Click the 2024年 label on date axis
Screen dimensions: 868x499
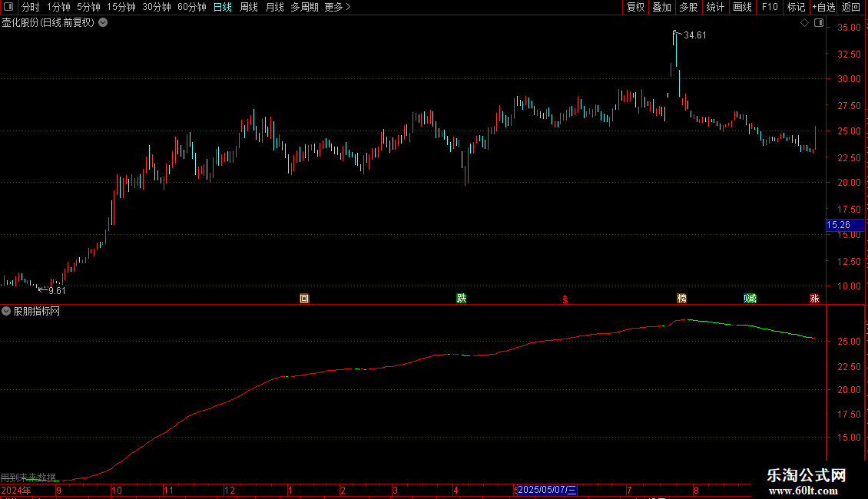(16, 490)
